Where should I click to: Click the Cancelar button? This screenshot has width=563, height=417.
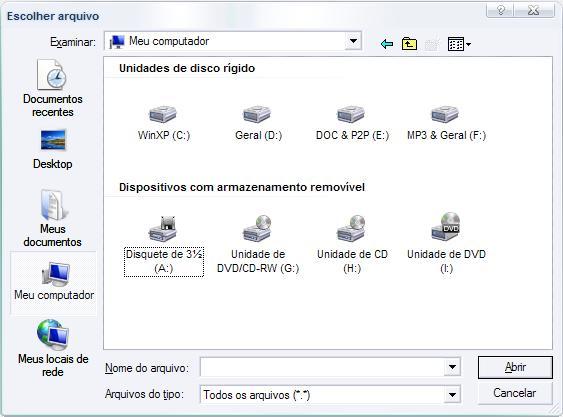coord(515,393)
